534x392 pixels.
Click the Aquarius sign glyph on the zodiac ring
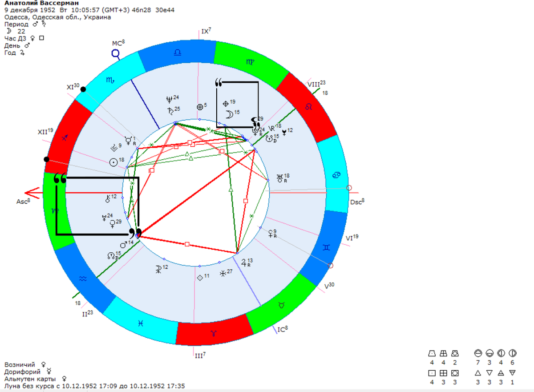point(82,279)
